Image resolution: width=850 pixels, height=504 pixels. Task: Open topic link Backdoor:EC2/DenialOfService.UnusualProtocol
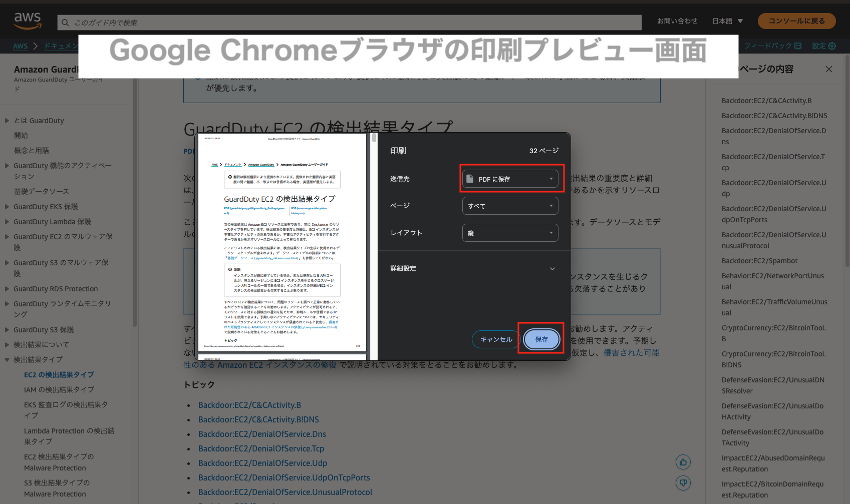coord(285,492)
